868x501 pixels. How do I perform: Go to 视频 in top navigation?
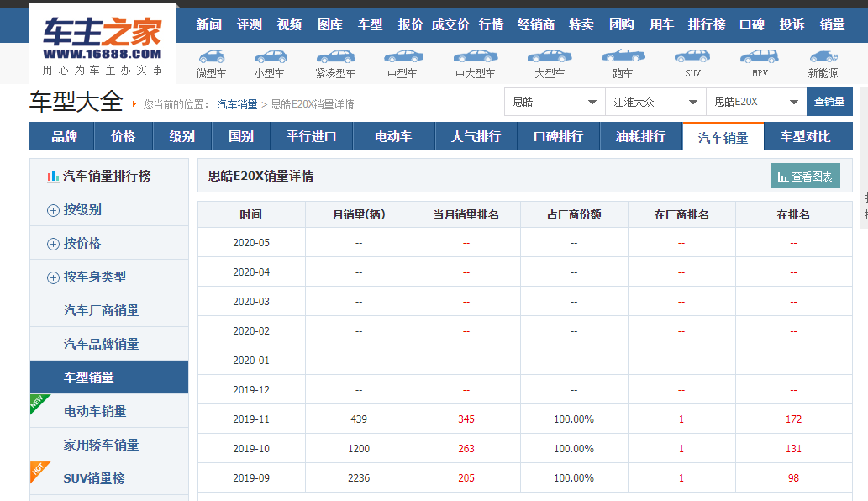click(290, 25)
